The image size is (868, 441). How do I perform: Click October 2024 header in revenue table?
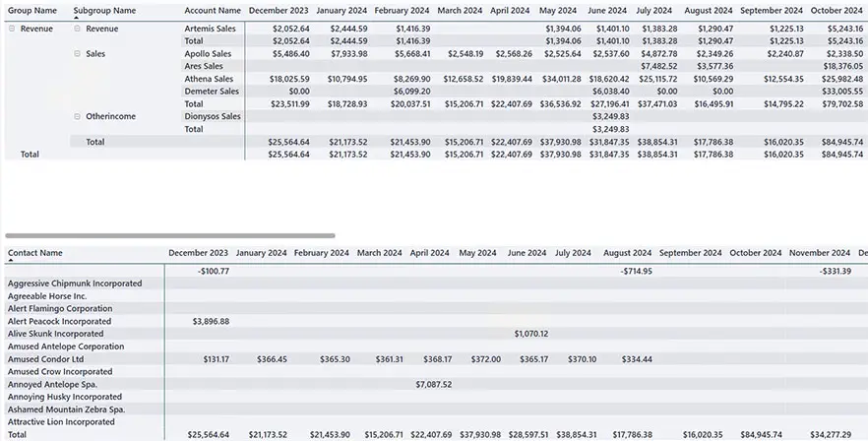pyautogui.click(x=837, y=11)
